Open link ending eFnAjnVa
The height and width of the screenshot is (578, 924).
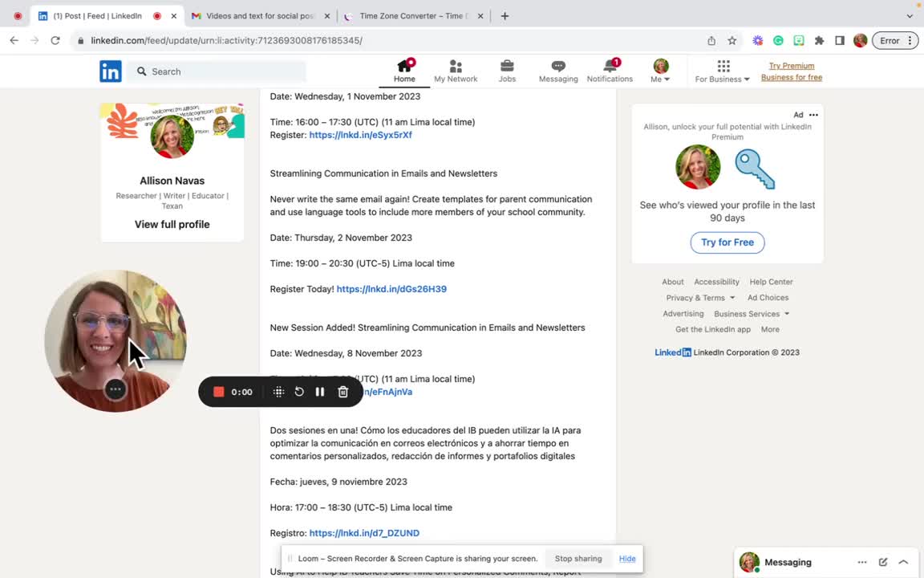(387, 392)
